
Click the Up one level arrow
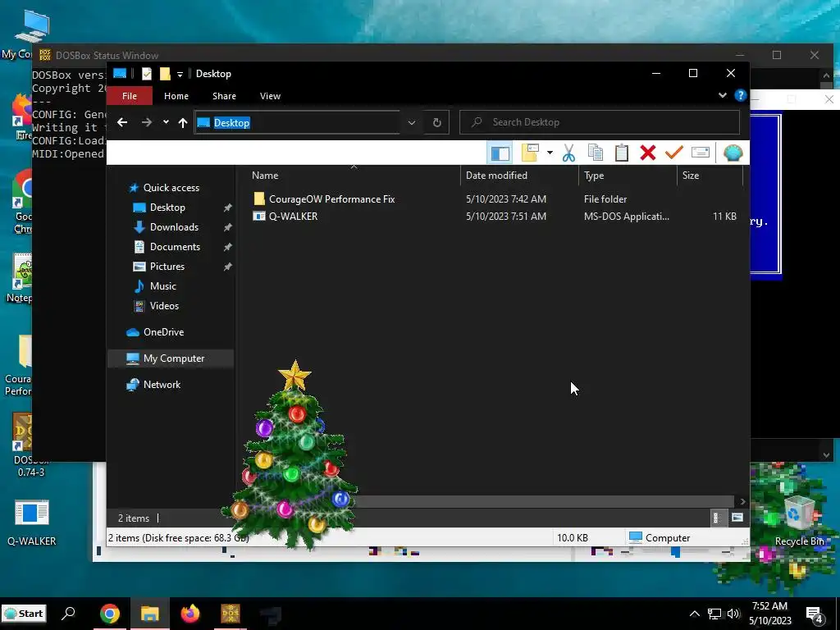[183, 123]
